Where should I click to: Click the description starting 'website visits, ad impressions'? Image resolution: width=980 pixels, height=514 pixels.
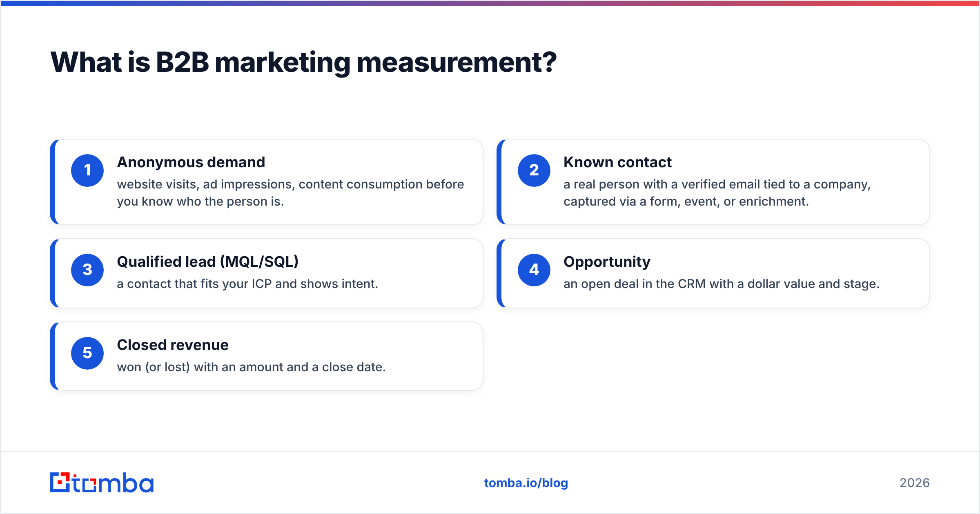pos(290,193)
